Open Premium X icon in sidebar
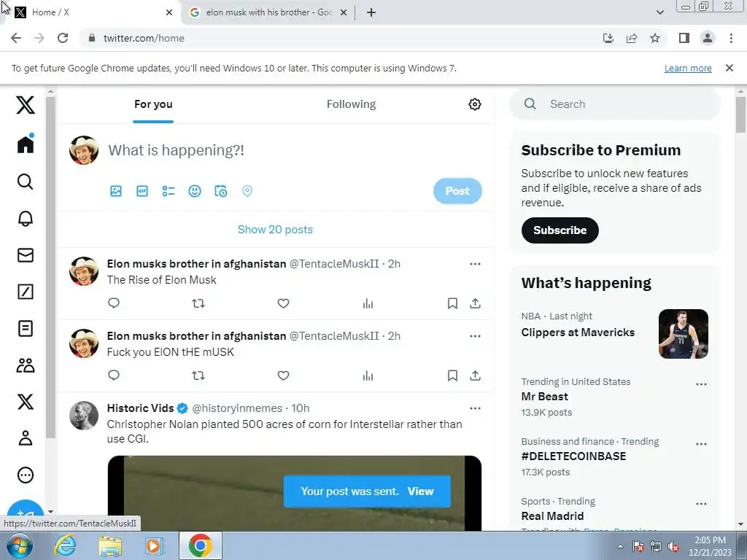The image size is (747, 560). pos(26,402)
